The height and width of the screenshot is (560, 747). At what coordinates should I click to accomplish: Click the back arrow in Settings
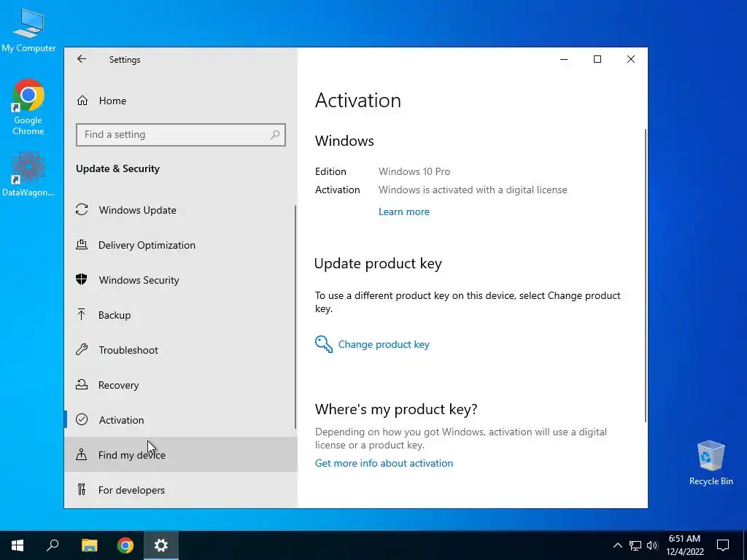[82, 59]
